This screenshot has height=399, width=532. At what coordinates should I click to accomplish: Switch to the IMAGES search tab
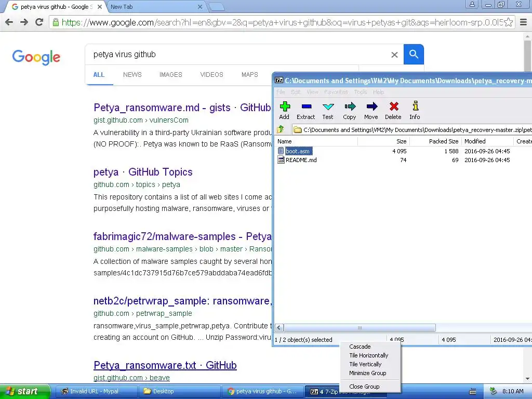170,75
